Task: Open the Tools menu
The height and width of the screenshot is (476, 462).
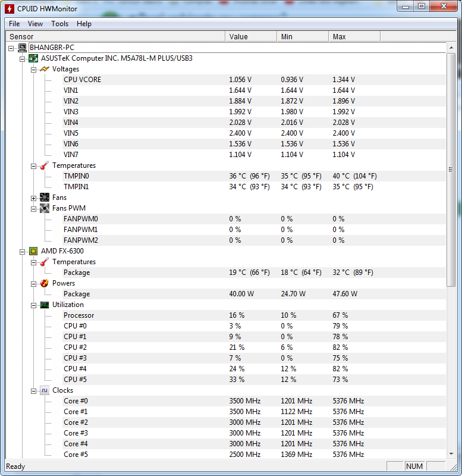Action: click(x=60, y=24)
